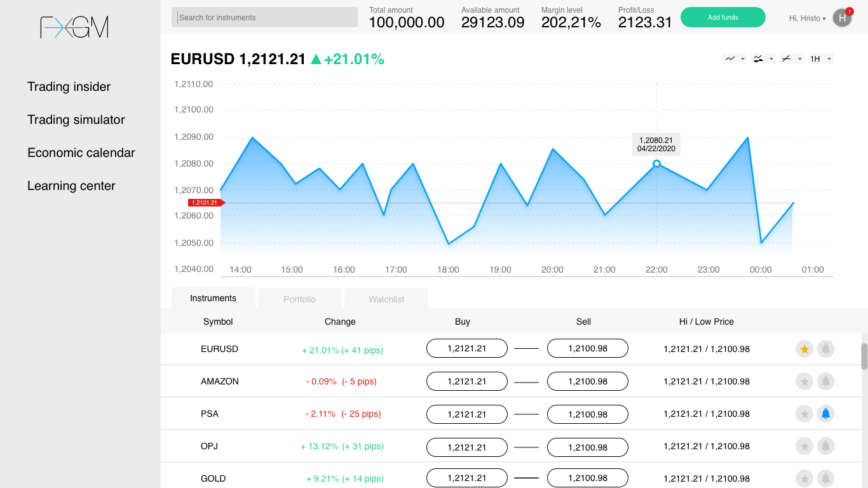Unfavorite EURUSD using its yellow star
Image resolution: width=868 pixels, height=488 pixels.
click(804, 349)
